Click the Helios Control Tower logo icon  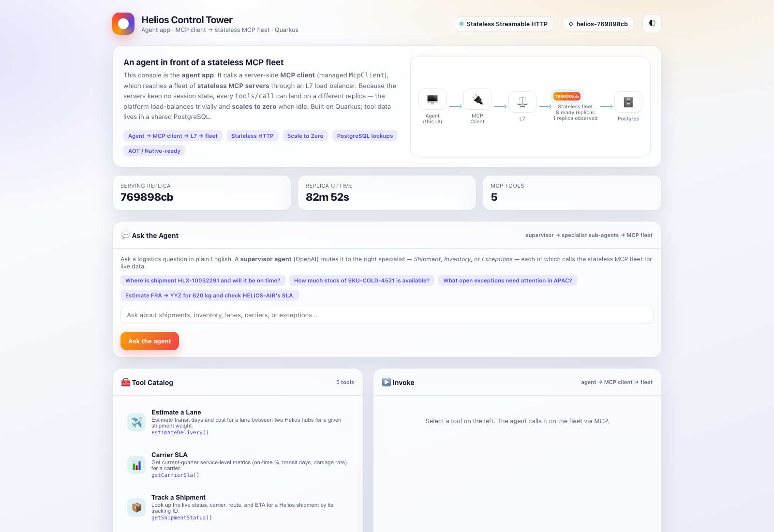[x=123, y=24]
